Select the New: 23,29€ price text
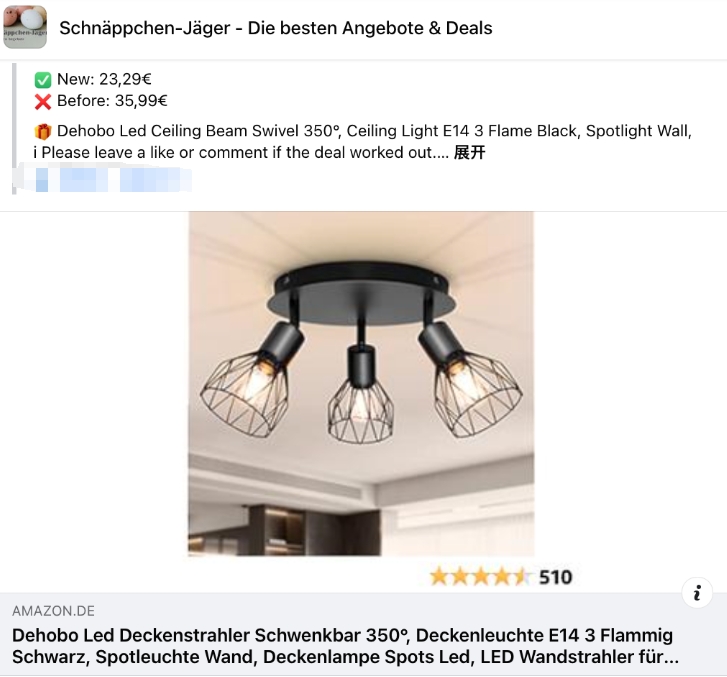 [x=104, y=79]
